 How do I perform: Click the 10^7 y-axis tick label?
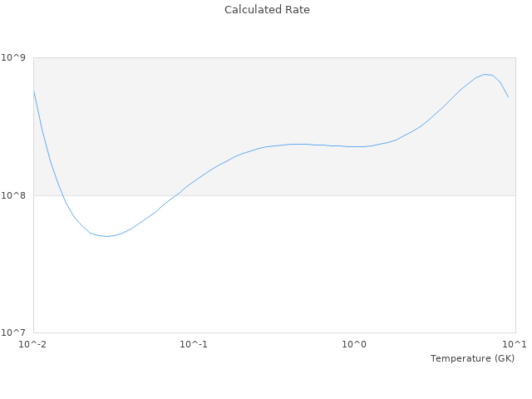pyautogui.click(x=16, y=333)
